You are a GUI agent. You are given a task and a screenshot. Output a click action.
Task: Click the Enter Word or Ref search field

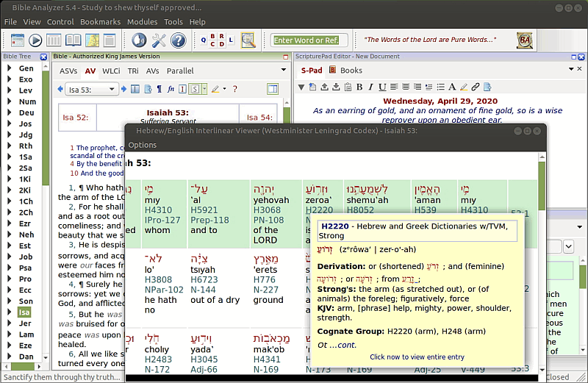coord(309,40)
